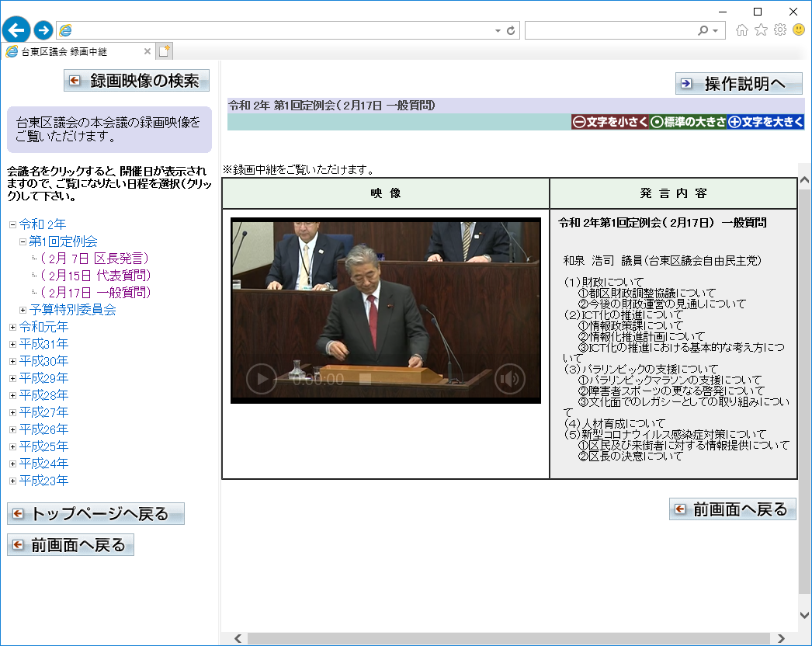Open the 平成25年 year link
Screen dimensions: 812x646
pyautogui.click(x=43, y=446)
